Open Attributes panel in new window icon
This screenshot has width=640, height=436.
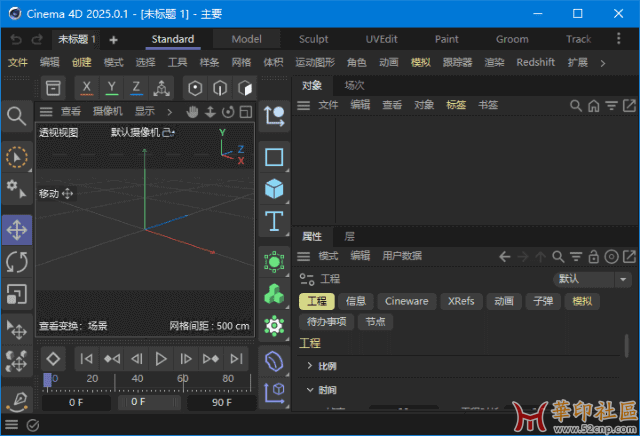(629, 257)
